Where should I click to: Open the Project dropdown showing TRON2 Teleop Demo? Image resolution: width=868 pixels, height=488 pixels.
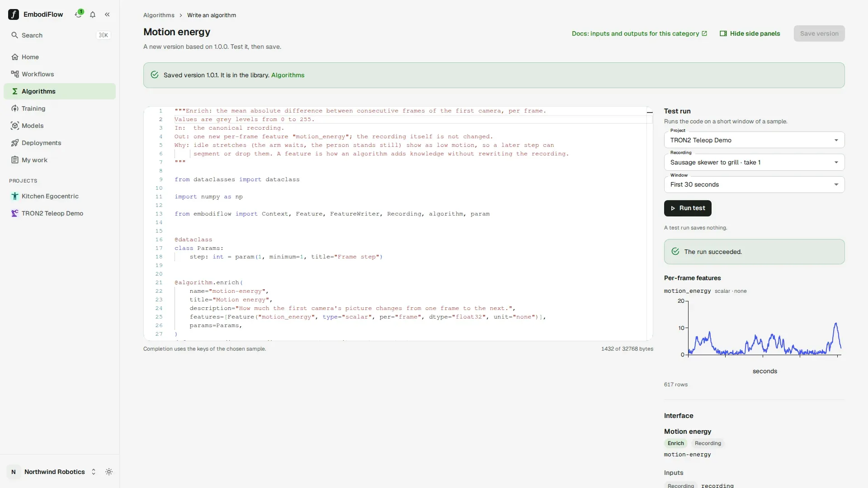pyautogui.click(x=754, y=140)
